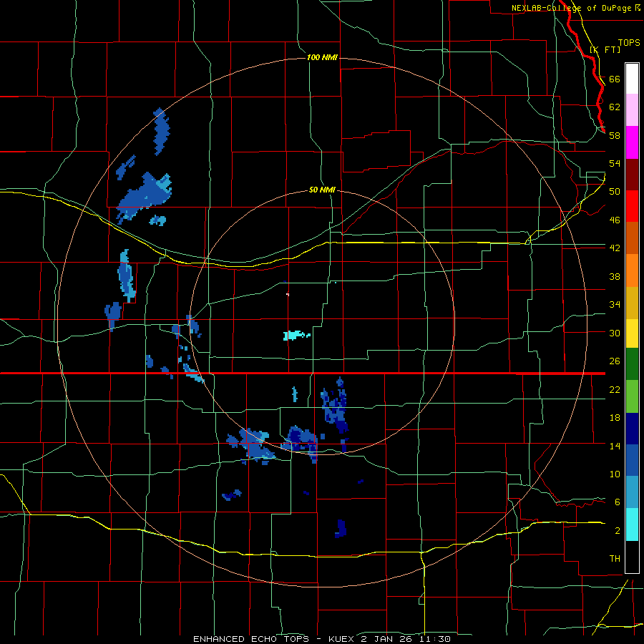
Task: Click the navy blue legend swatch
Action: [632, 429]
